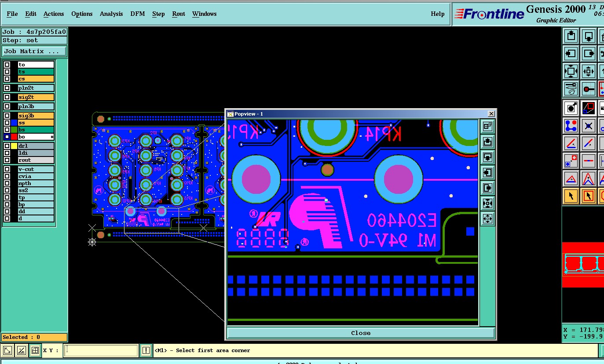Click inside the X Y coordinate input field
The height and width of the screenshot is (364, 604).
[x=101, y=350]
